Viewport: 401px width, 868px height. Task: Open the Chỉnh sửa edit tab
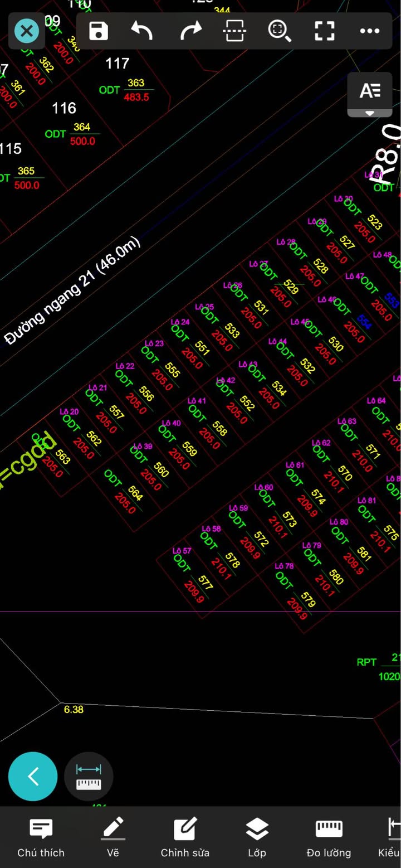point(185,837)
